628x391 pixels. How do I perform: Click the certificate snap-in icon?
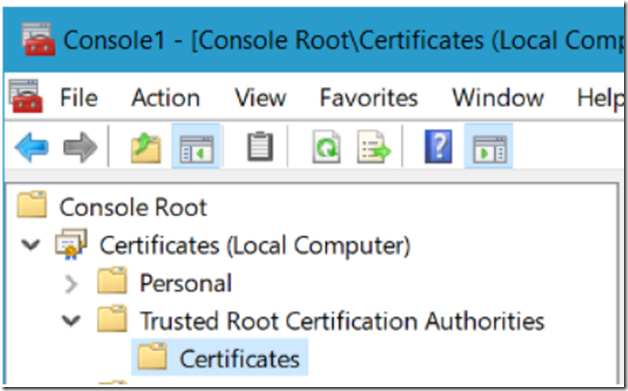[71, 244]
